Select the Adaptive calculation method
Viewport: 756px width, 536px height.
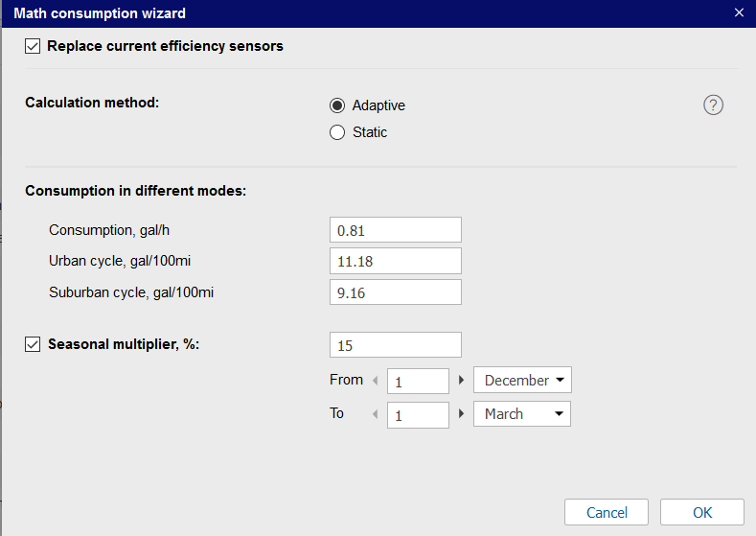337,105
